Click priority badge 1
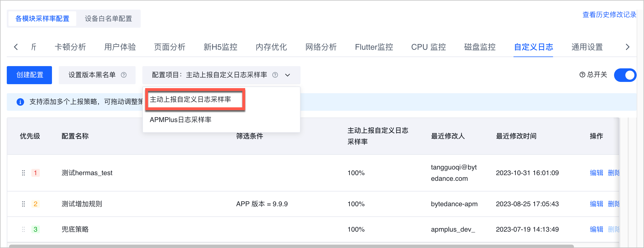The width and height of the screenshot is (644, 248). [36, 173]
